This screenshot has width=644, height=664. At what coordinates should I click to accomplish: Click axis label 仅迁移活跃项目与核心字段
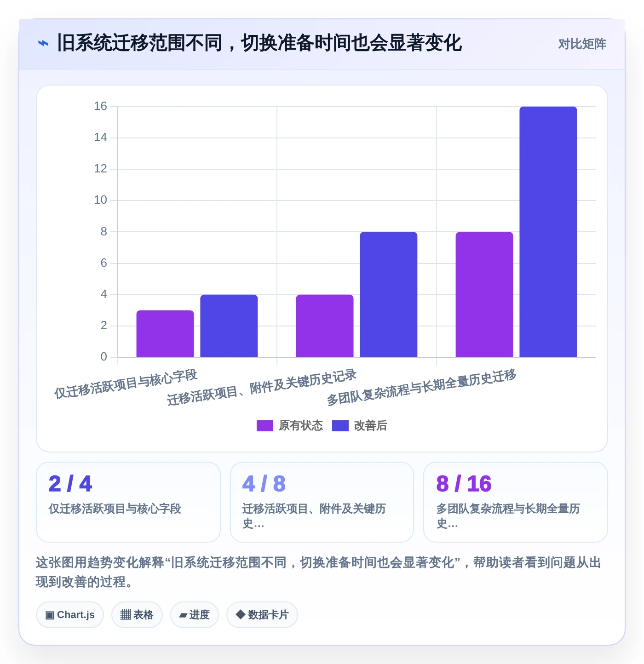126,384
